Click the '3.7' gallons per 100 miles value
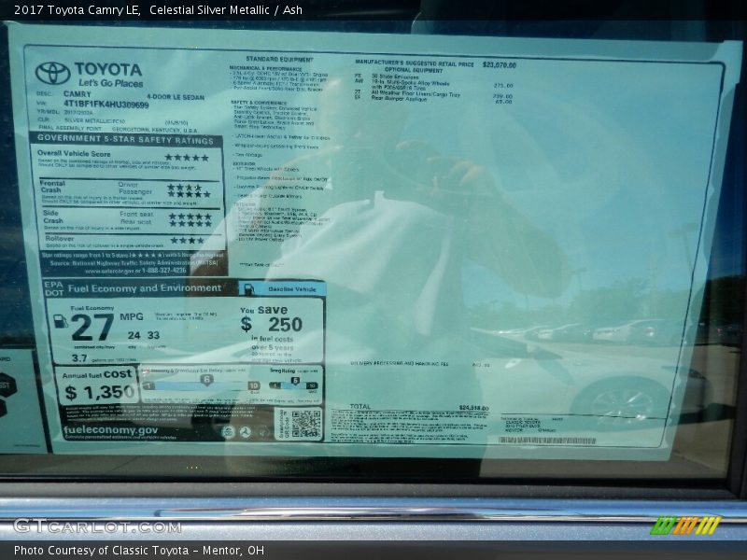The image size is (747, 560). tap(79, 358)
